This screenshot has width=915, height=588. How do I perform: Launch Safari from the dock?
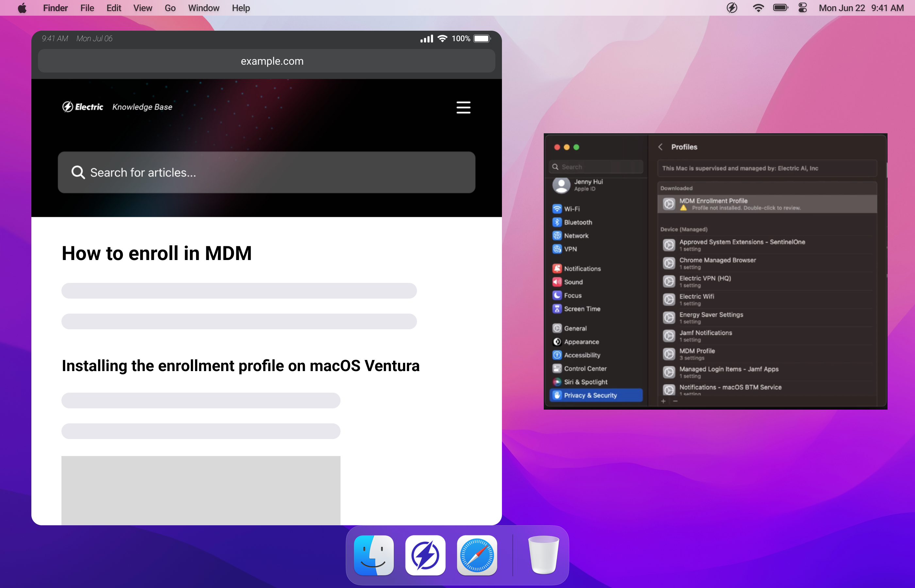coord(477,555)
